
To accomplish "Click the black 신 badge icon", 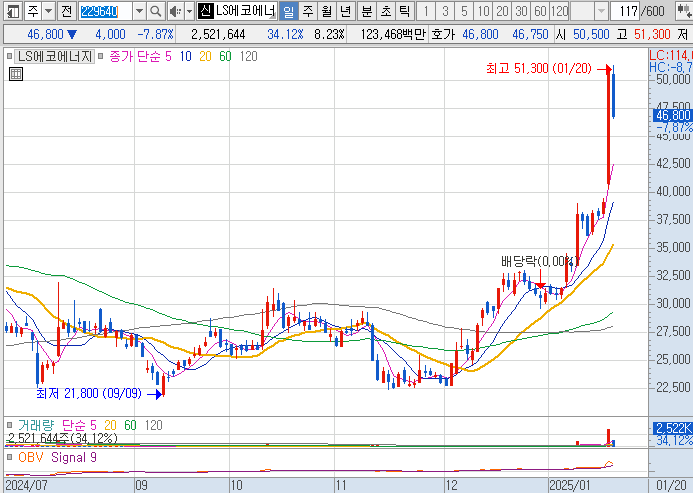I will click(206, 11).
